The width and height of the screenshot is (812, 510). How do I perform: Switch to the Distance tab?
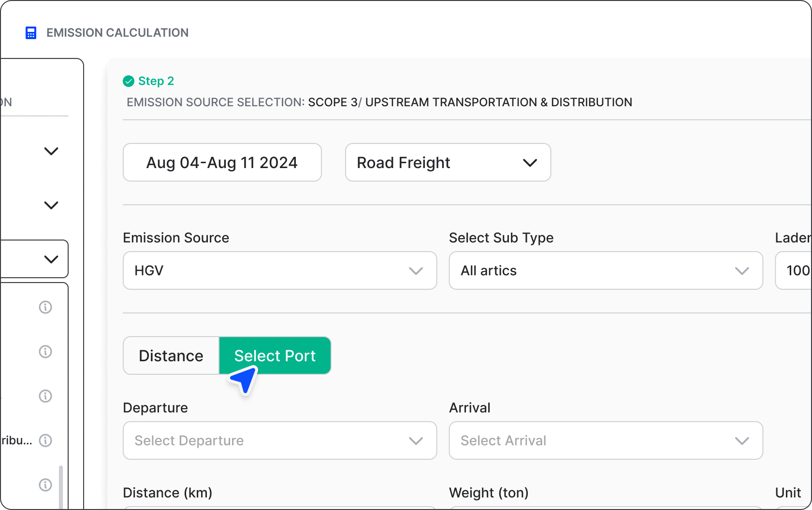tap(171, 355)
